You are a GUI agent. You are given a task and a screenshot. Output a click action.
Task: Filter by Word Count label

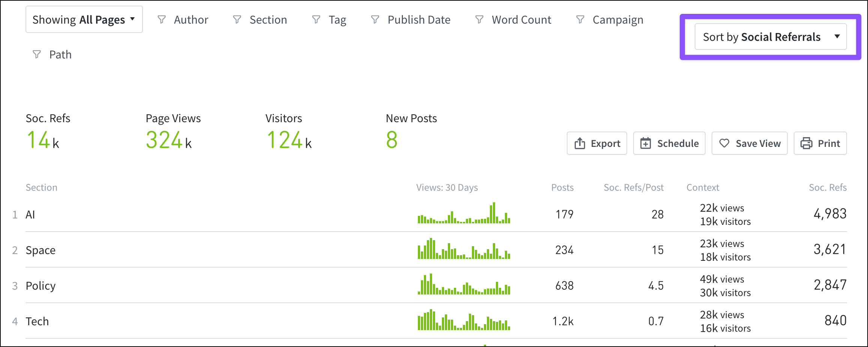(x=521, y=20)
